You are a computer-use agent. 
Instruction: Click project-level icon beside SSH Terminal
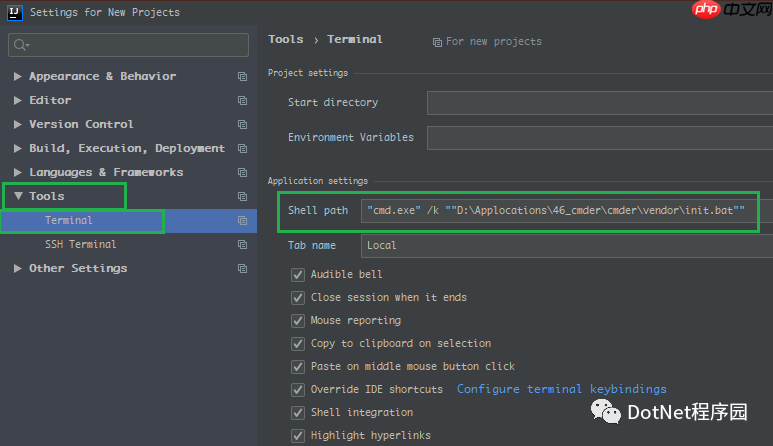pos(242,244)
